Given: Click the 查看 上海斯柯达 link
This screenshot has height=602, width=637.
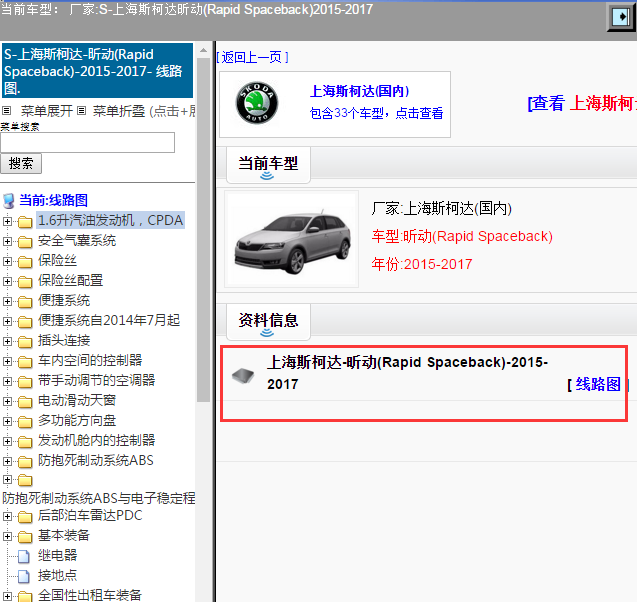Looking at the screenshot, I should coord(582,103).
